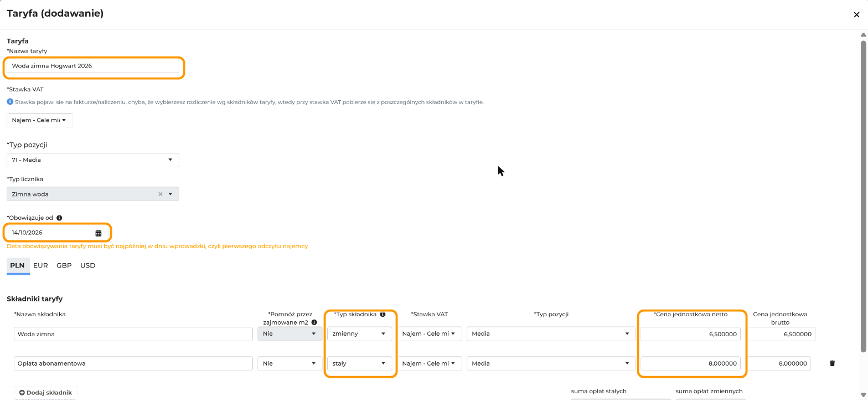Clear the Zimna woda meter type selection

(161, 194)
